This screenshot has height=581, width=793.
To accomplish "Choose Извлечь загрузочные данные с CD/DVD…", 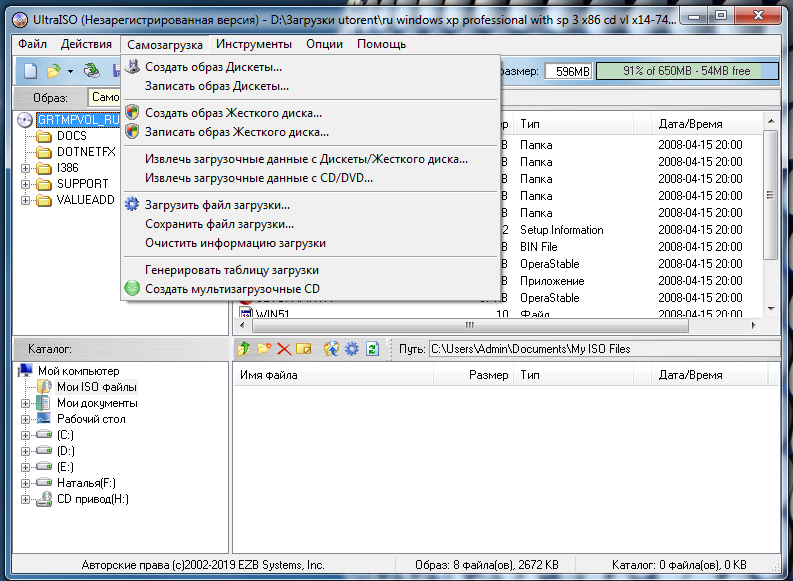I will pyautogui.click(x=311, y=178).
